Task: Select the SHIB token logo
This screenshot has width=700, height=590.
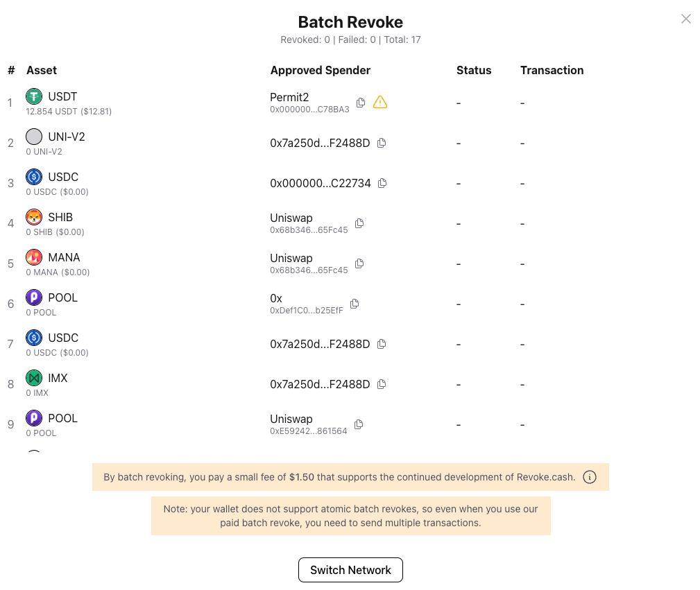Action: pos(34,217)
